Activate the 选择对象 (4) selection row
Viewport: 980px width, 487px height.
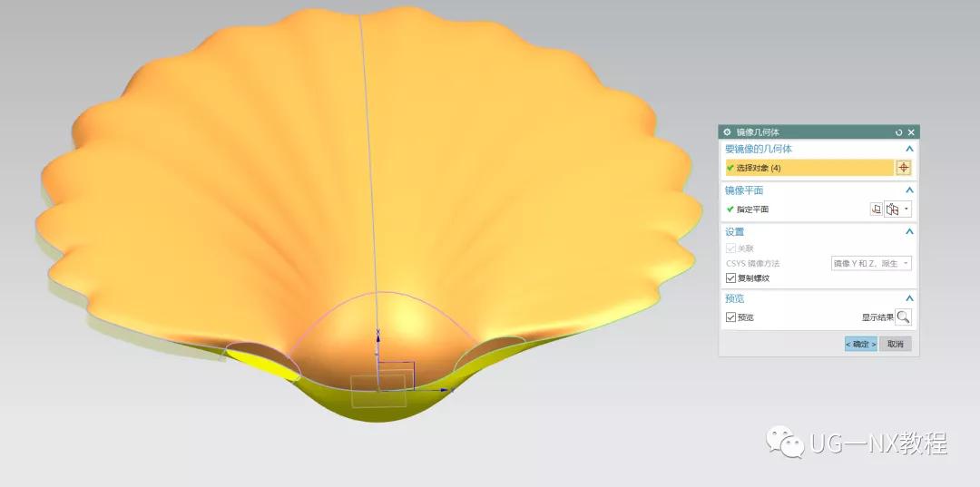809,168
